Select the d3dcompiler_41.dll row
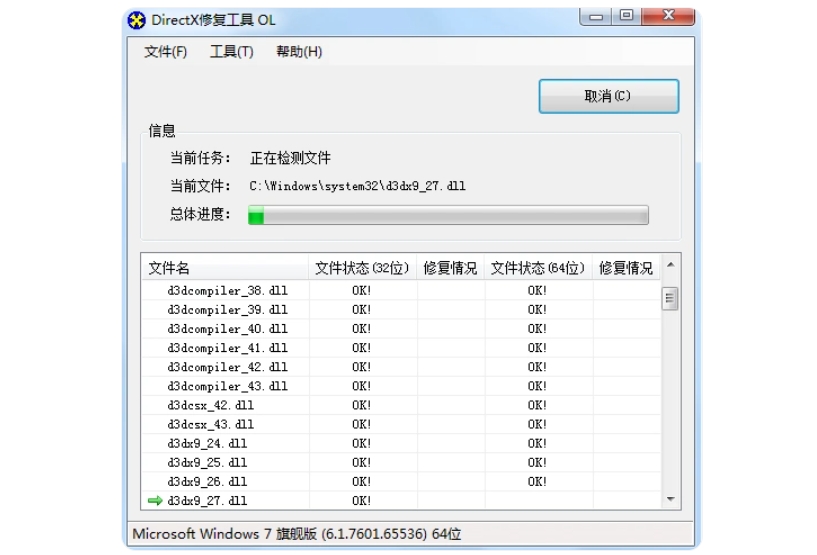 click(x=401, y=348)
